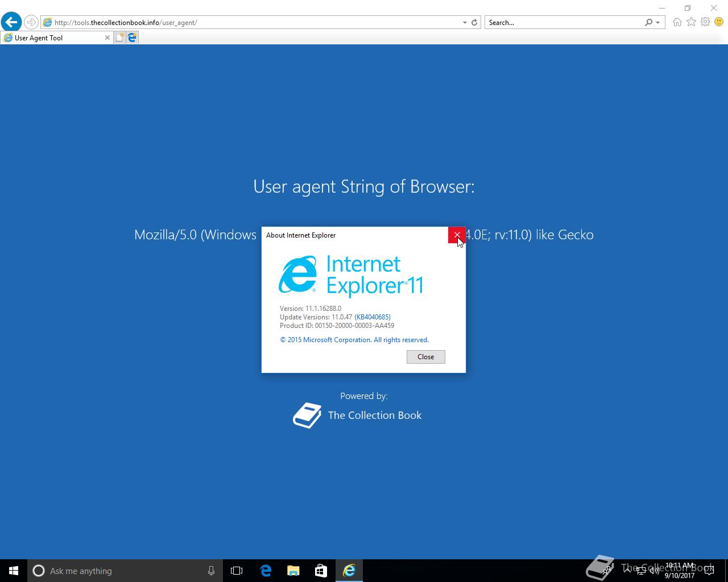The width and height of the screenshot is (728, 582).
Task: Close About Internet Explorer with red X
Action: pyautogui.click(x=457, y=235)
